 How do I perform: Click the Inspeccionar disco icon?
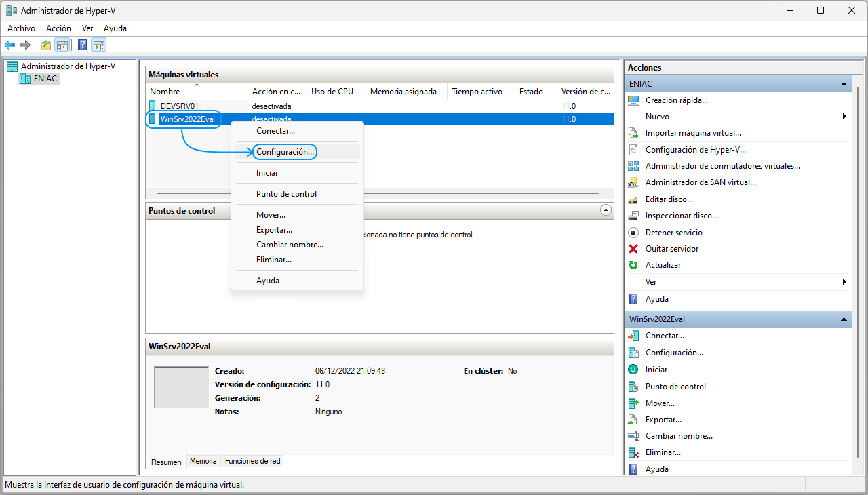[633, 216]
